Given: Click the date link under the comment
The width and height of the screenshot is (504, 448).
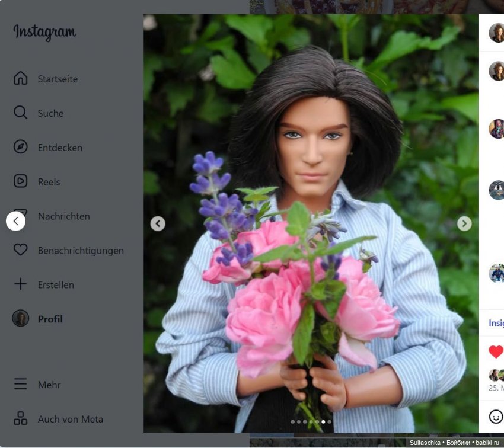Looking at the screenshot, I should pyautogui.click(x=496, y=385).
